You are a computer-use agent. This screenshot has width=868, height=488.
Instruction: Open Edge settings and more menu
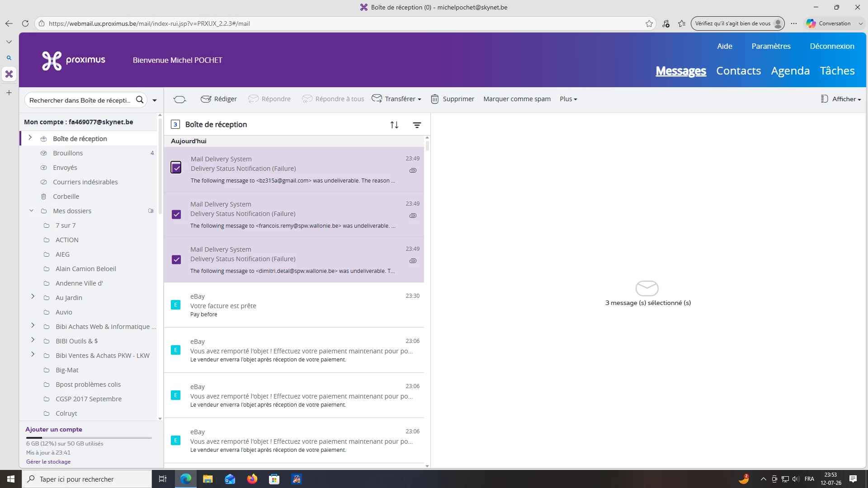point(794,23)
